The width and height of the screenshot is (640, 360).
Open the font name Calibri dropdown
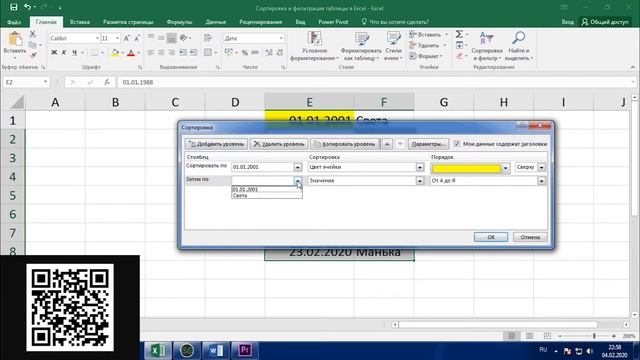(98, 38)
